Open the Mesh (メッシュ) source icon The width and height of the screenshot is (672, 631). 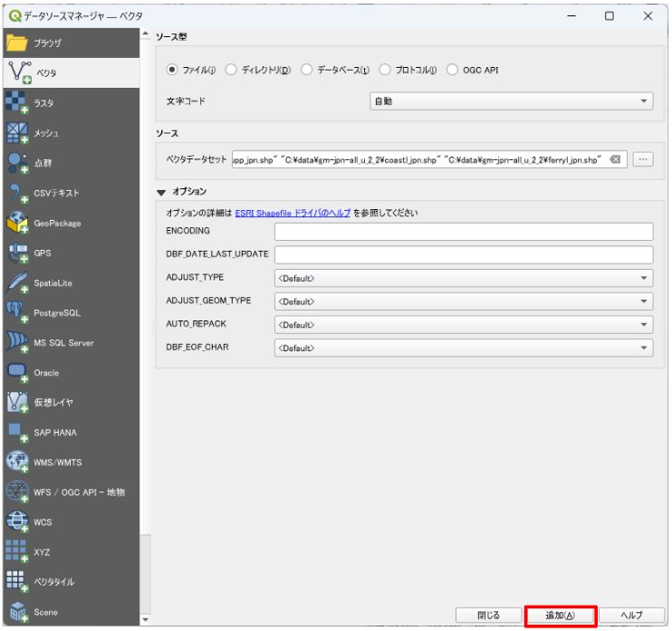tap(17, 133)
